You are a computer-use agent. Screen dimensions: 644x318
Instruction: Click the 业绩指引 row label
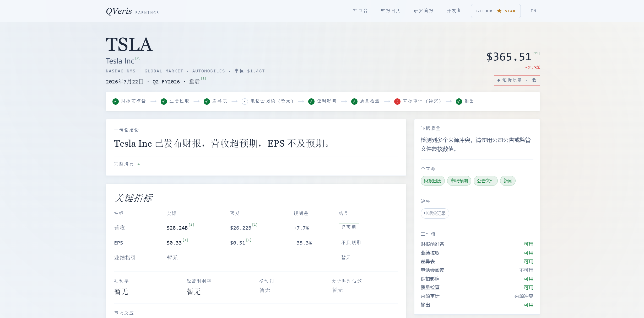tap(125, 258)
